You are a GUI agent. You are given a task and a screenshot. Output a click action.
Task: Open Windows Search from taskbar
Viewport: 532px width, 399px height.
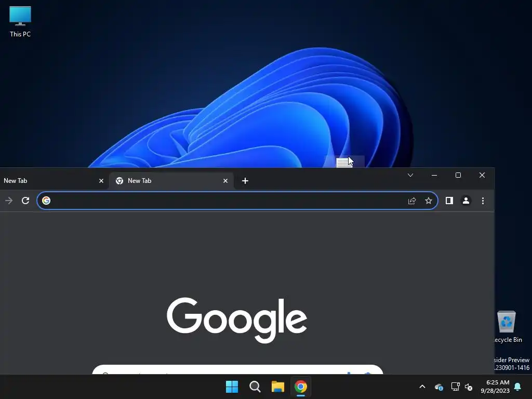pyautogui.click(x=255, y=387)
